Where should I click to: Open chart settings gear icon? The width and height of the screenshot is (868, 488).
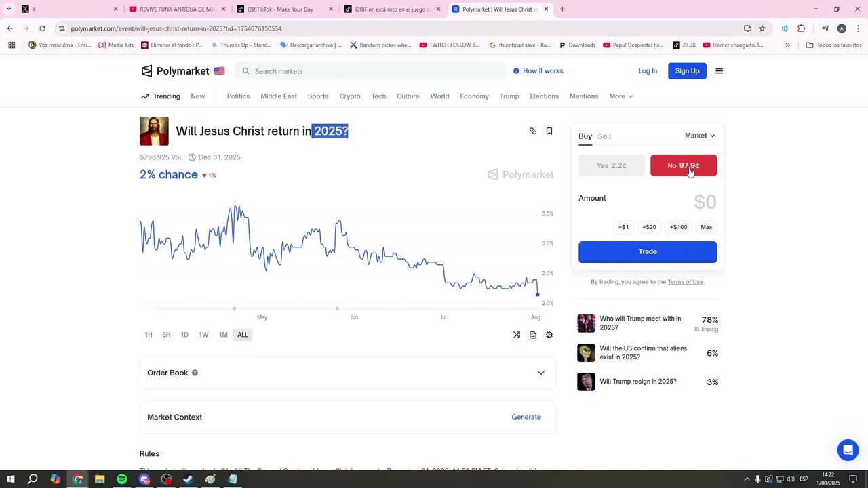pos(549,335)
